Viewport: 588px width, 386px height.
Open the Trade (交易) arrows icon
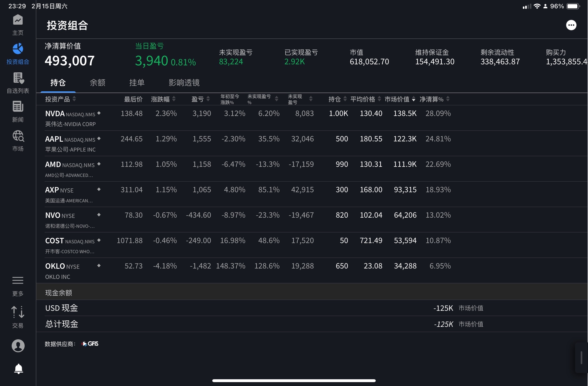click(18, 312)
